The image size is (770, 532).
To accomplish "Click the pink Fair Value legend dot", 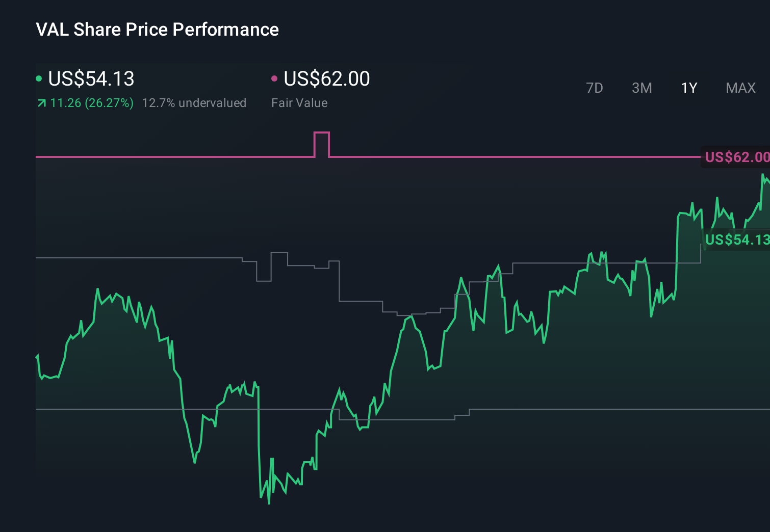I will point(275,78).
